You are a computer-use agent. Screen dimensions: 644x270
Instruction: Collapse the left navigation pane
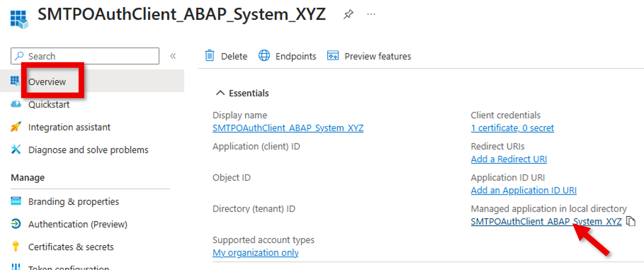point(173,56)
